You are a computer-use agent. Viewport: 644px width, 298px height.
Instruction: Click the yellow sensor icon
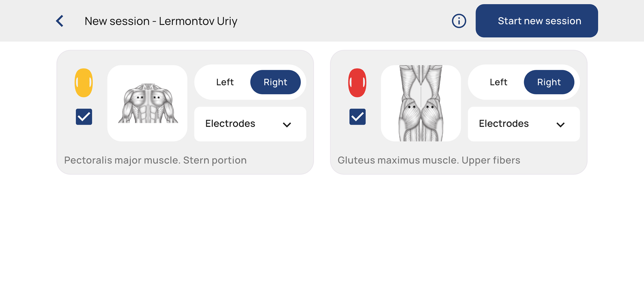[84, 83]
